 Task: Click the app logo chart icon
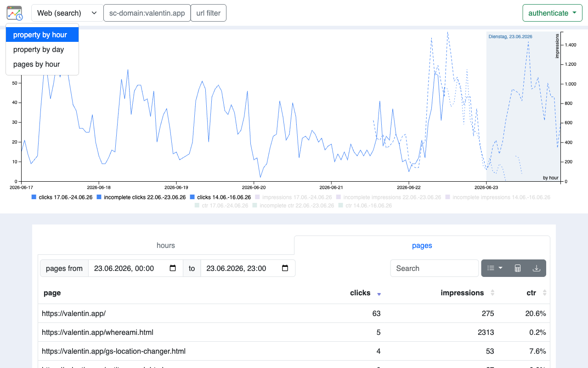coord(14,13)
